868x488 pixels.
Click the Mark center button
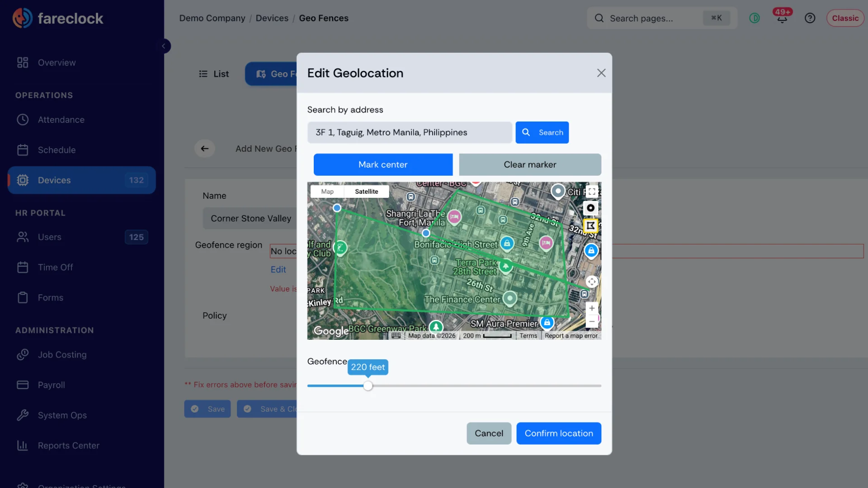(383, 164)
